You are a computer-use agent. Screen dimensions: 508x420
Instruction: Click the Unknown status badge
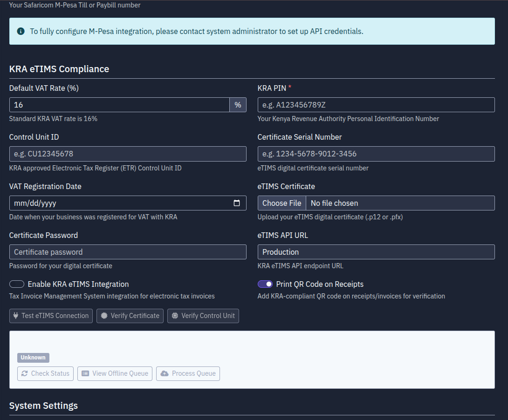click(x=33, y=358)
